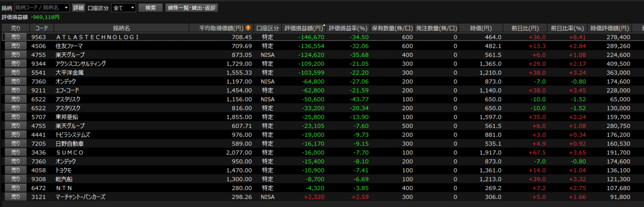Click 売り for 住友ファーマ
Screen dimensions: 644x207
click(16, 46)
